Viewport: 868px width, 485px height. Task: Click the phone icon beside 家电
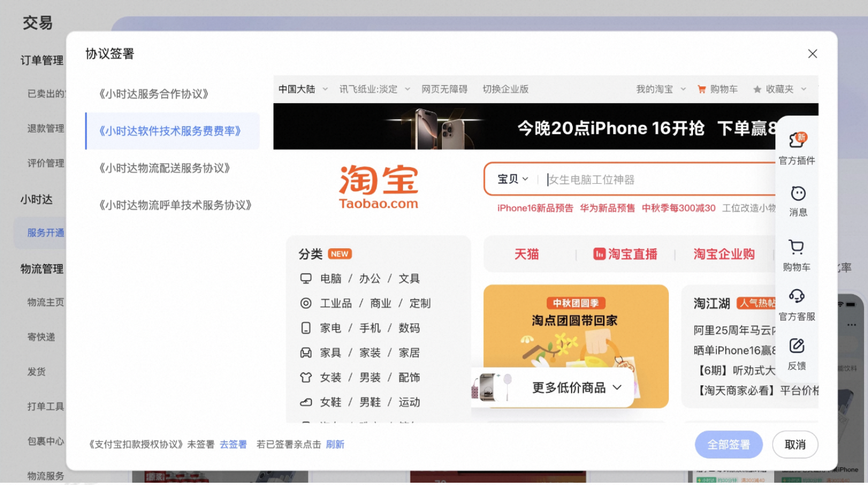click(306, 328)
